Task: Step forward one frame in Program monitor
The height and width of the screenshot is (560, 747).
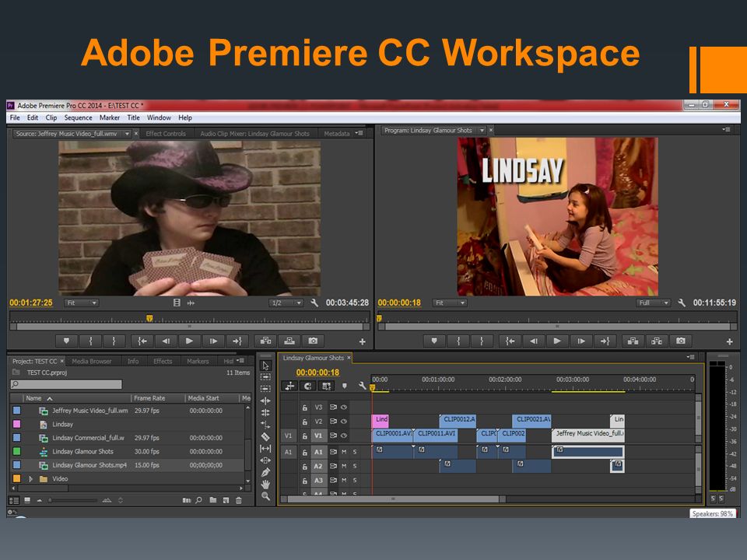Action: pos(580,341)
